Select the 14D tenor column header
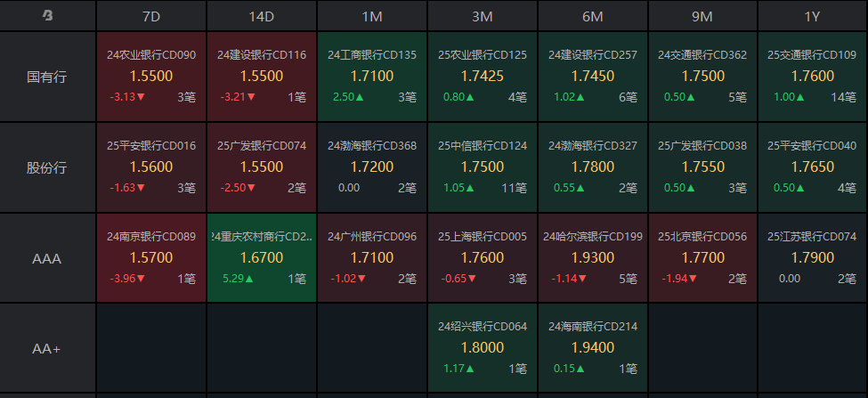The height and width of the screenshot is (398, 868). (x=262, y=16)
